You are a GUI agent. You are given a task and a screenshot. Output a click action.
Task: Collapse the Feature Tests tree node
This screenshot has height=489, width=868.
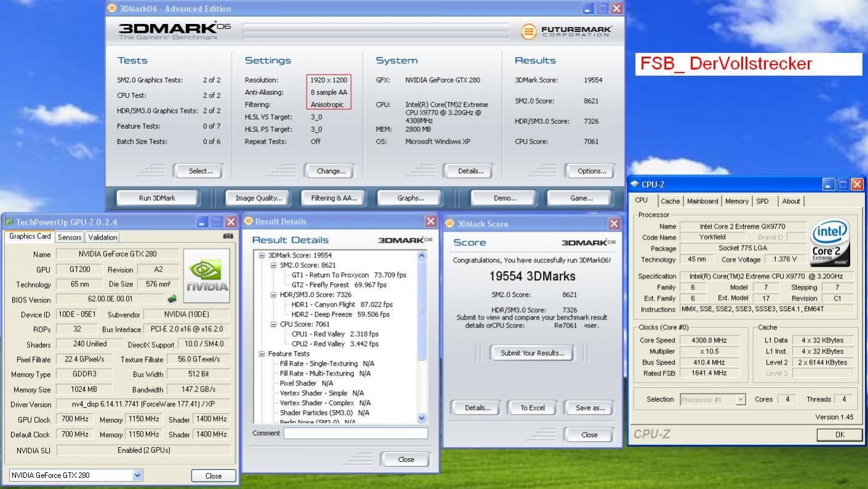click(262, 354)
